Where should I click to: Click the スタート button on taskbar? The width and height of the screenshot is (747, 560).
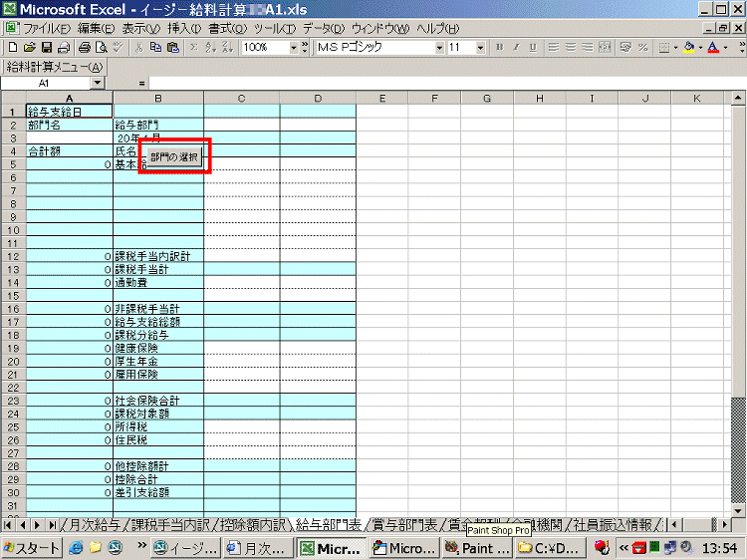pos(31,547)
